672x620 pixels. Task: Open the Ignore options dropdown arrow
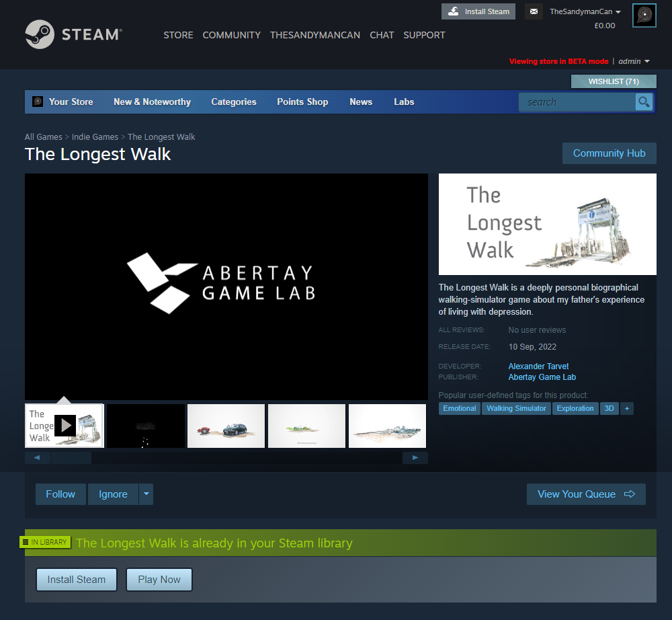(x=146, y=494)
